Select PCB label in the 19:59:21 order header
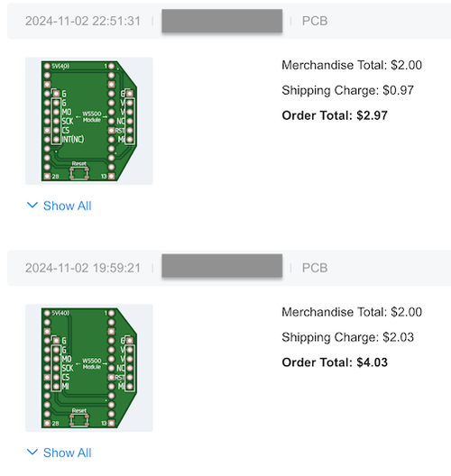 click(315, 268)
